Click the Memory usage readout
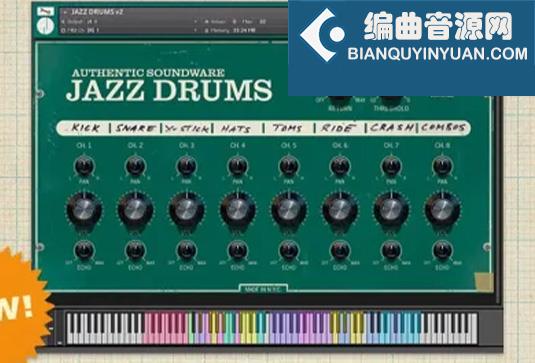The height and width of the screenshot is (363, 535). pos(231,30)
